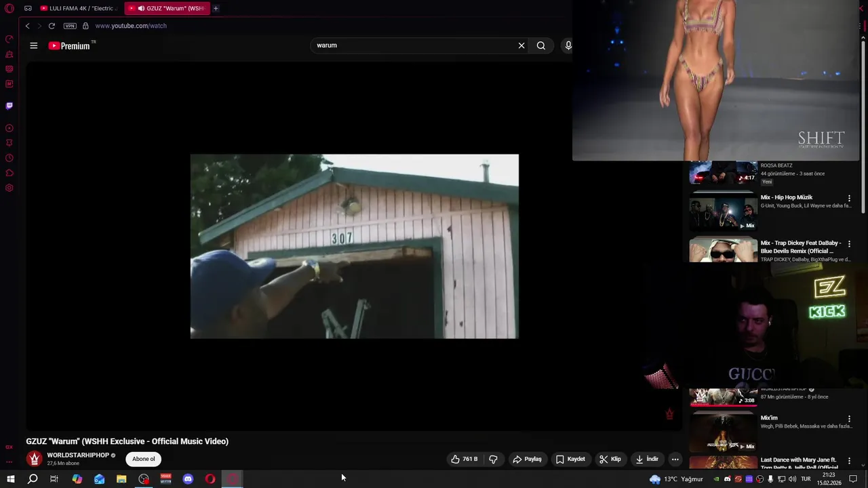Click the Mix - Hip Hop Müzik title
The height and width of the screenshot is (488, 868).
pos(787,197)
